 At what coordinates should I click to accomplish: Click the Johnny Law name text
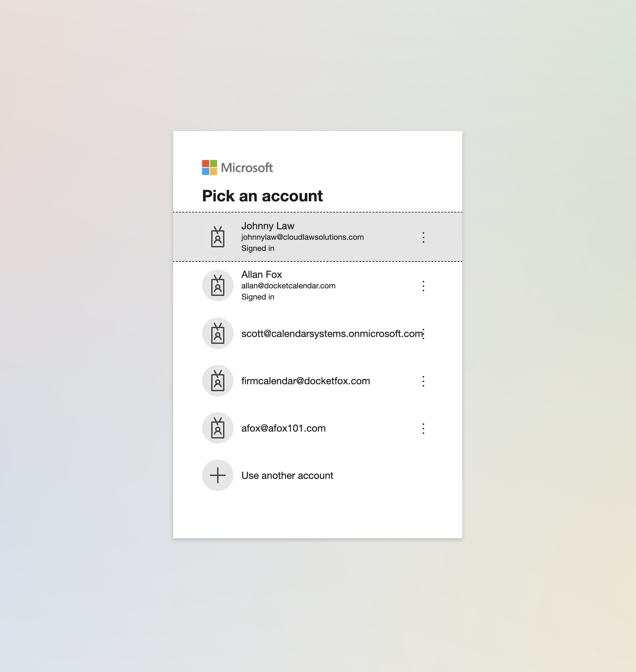point(268,226)
